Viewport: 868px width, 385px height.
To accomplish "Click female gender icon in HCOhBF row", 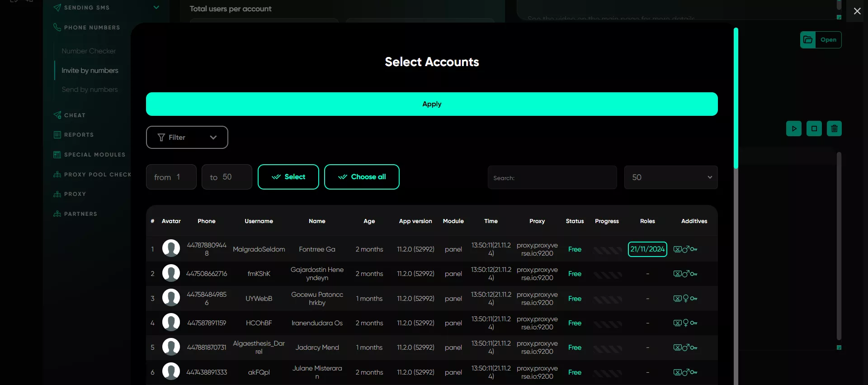I will pos(686,323).
